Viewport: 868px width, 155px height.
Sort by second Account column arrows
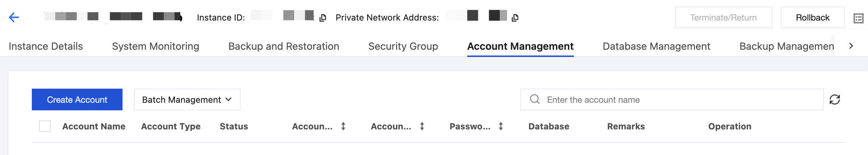pyautogui.click(x=422, y=126)
